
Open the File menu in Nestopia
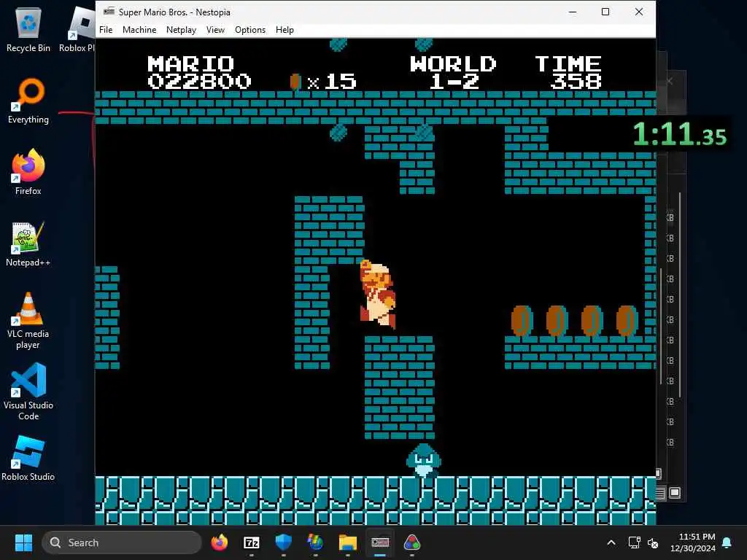pyautogui.click(x=106, y=29)
